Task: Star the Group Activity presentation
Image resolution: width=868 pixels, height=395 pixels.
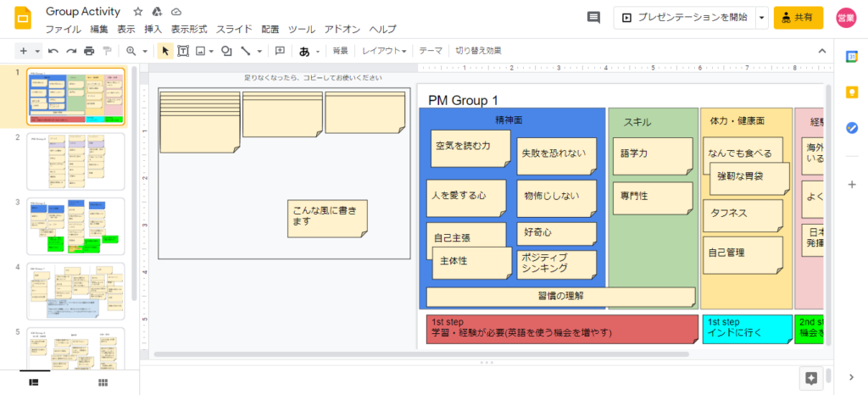Action: [138, 12]
